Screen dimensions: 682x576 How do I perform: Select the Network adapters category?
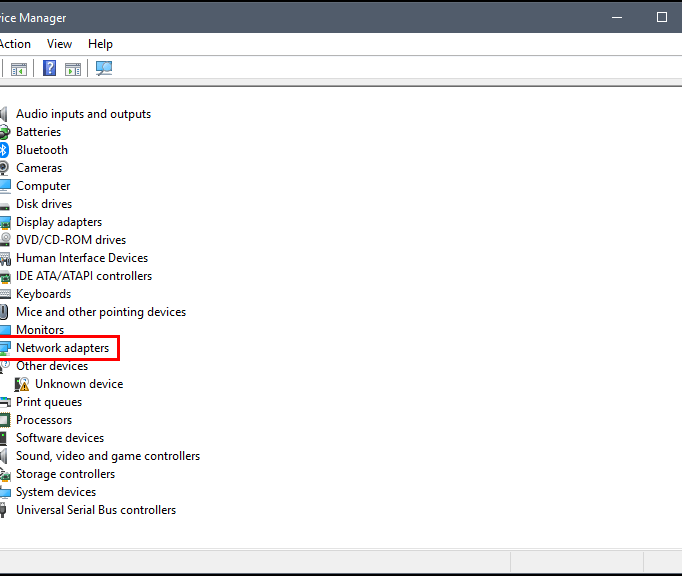[x=62, y=348]
